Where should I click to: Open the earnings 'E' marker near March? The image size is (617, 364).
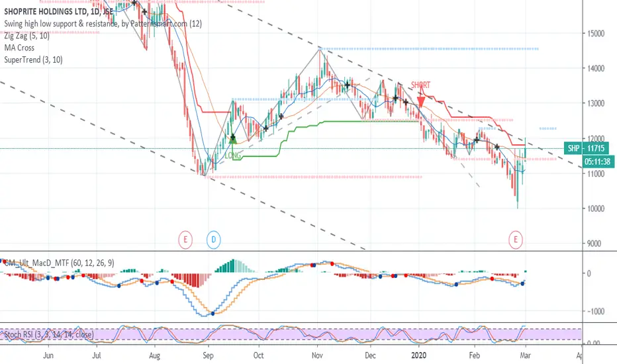(516, 240)
